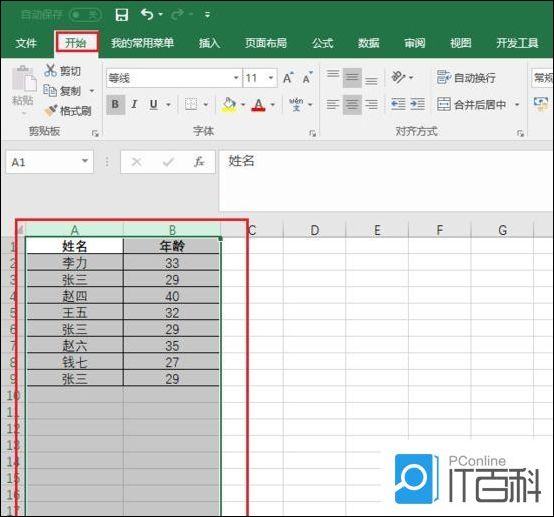Toggle Bold formatting
Image resolution: width=554 pixels, height=517 pixels.
116,104
